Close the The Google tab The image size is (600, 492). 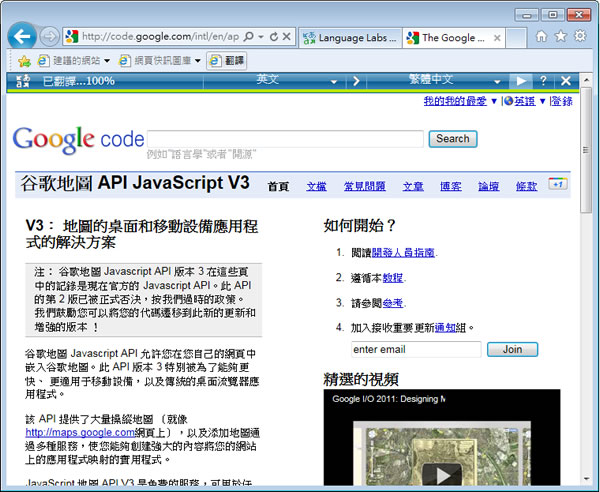pyautogui.click(x=497, y=38)
